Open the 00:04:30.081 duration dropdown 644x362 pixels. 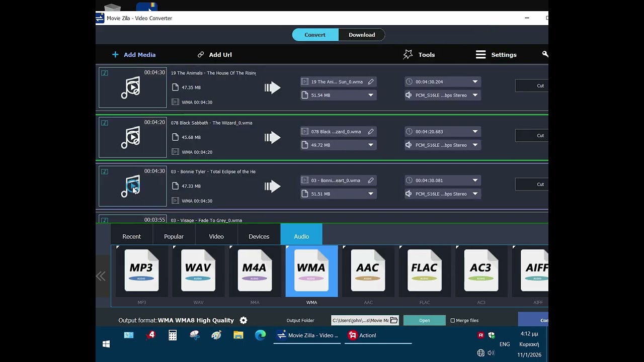[475, 180]
